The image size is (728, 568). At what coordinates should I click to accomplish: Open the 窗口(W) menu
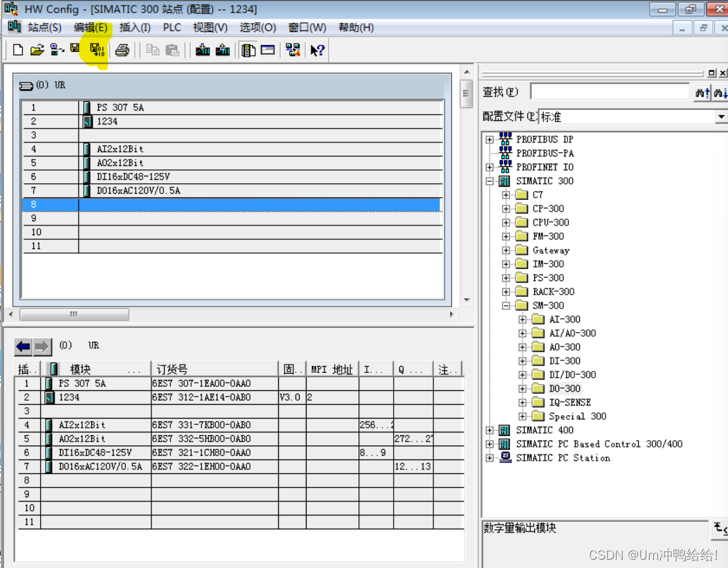(x=307, y=28)
